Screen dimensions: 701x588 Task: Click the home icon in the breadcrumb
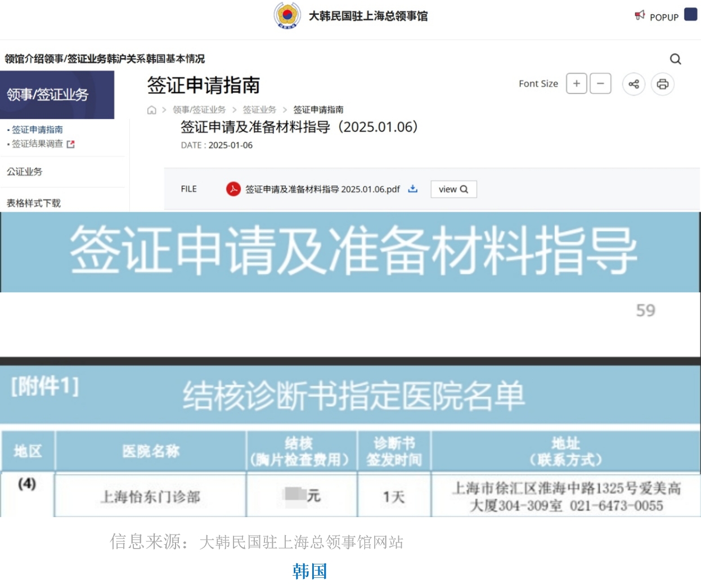click(151, 110)
